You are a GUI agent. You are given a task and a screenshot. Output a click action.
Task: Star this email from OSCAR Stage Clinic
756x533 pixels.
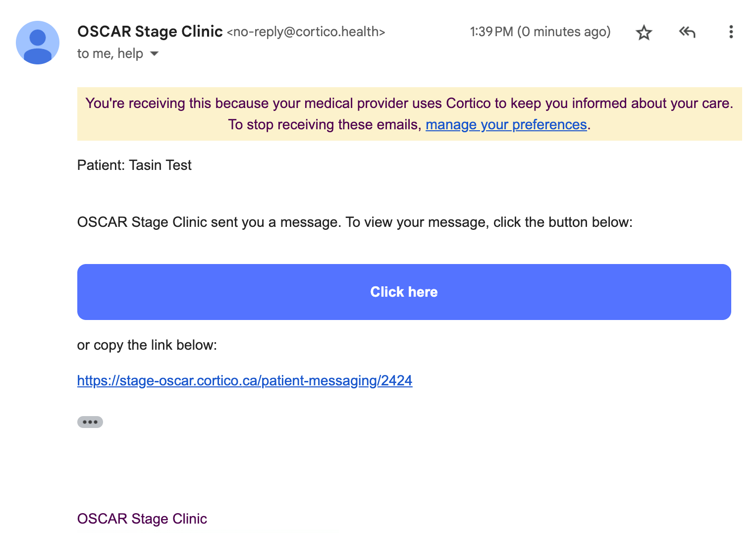[644, 33]
